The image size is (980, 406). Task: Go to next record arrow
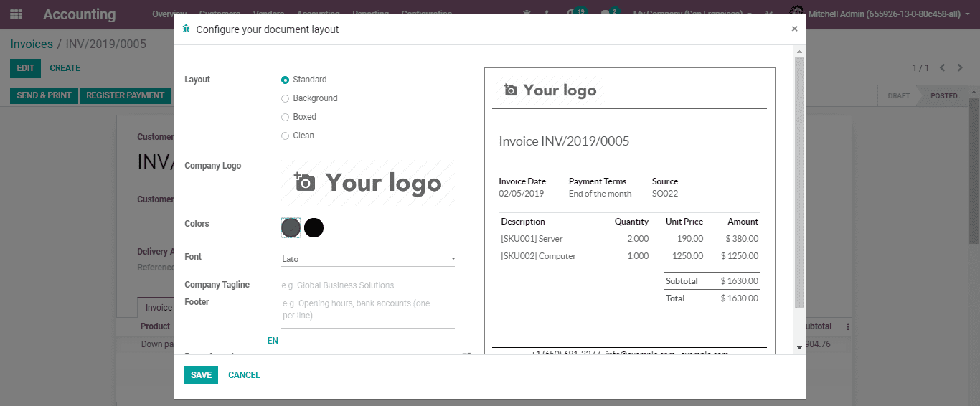[961, 68]
